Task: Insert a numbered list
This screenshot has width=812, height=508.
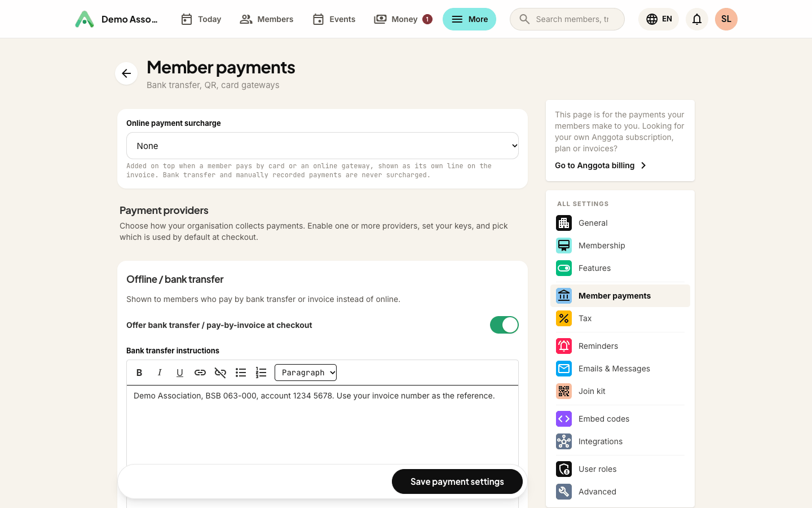Action: coord(261,373)
